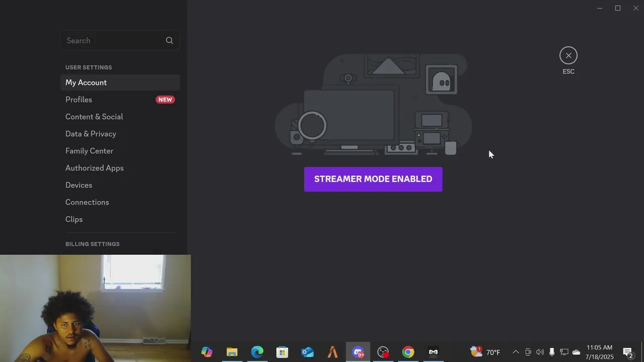
Task: Focus the settings Search field
Action: point(120,41)
